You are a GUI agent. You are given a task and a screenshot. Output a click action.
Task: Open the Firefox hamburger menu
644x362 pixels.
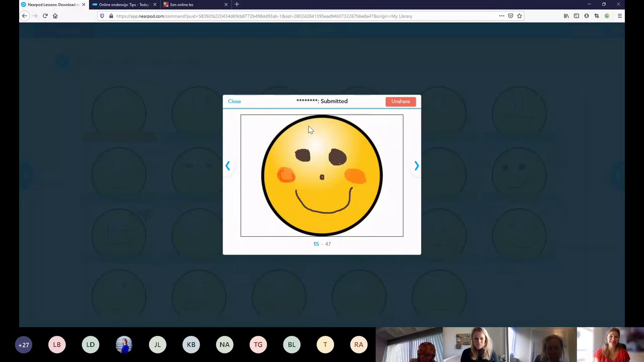[x=619, y=16]
